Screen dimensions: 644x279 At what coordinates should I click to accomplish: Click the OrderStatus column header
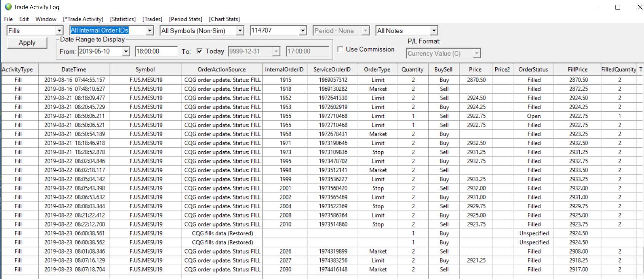(x=533, y=70)
